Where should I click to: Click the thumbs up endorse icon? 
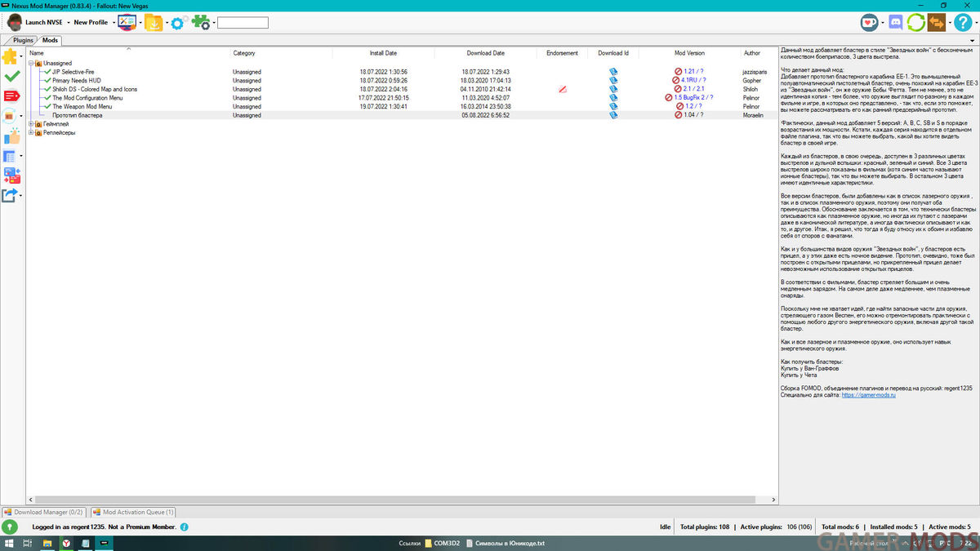point(11,136)
